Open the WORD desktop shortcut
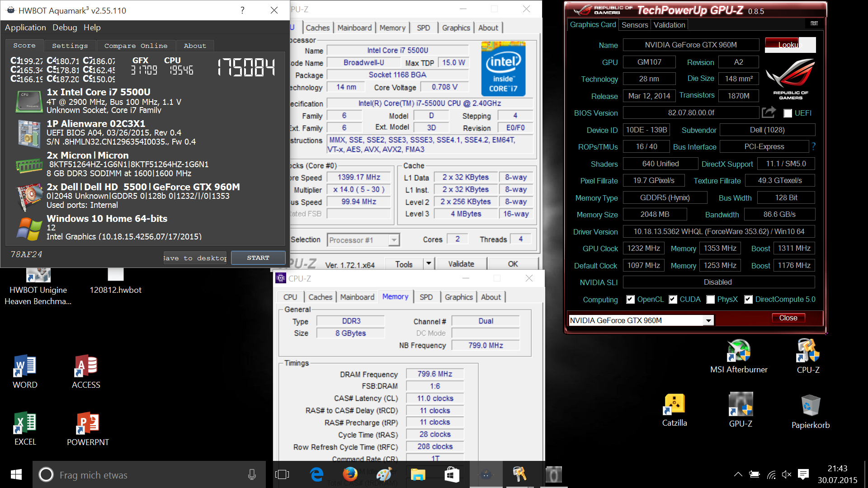Viewport: 868px width, 488px height. click(x=25, y=371)
